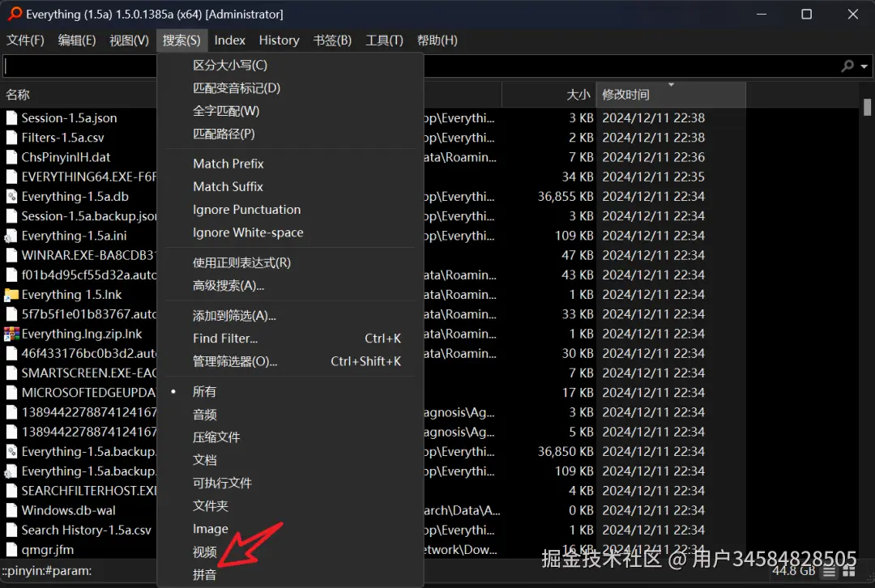Select the Session-1.5a.json file icon

click(x=11, y=117)
